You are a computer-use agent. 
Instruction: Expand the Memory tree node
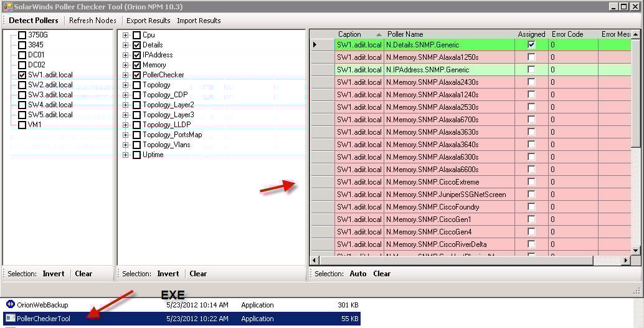(x=126, y=65)
